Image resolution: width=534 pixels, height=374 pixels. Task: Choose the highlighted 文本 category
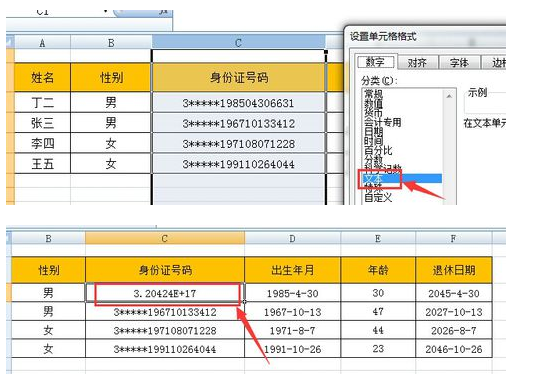pos(403,178)
